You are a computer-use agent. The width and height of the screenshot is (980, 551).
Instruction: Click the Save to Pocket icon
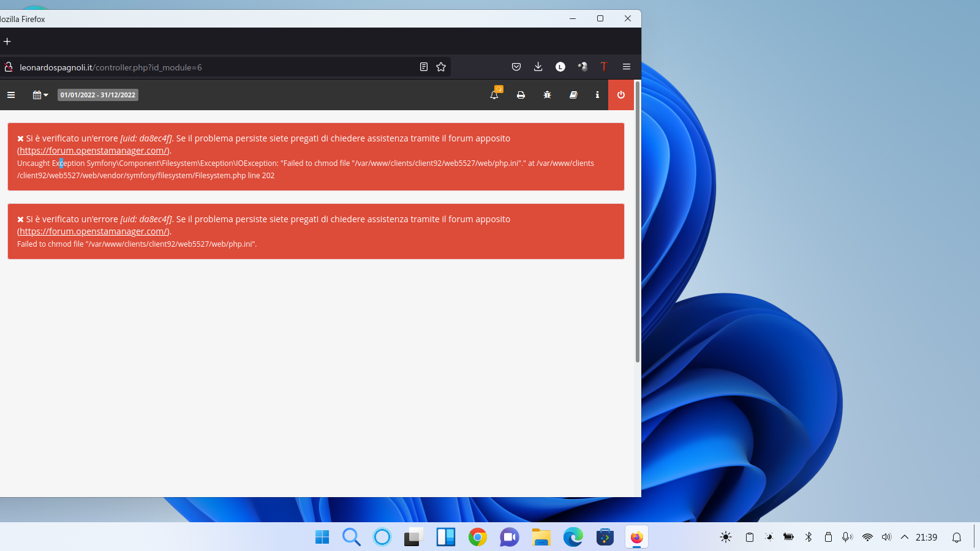coord(516,67)
